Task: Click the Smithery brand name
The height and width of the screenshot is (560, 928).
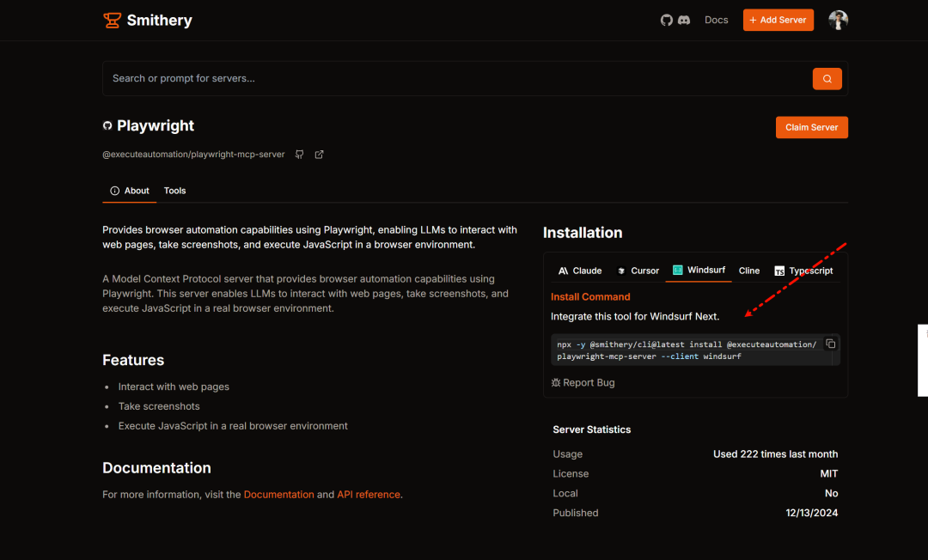Action: [160, 20]
